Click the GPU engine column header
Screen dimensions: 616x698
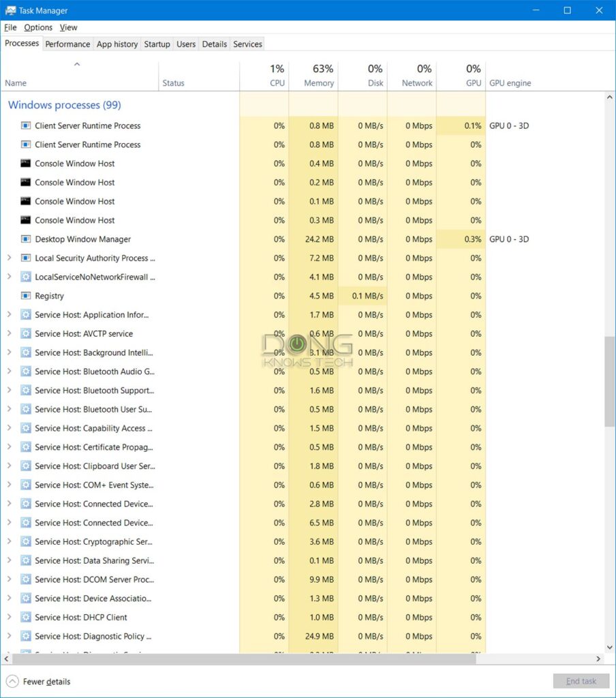click(x=510, y=82)
